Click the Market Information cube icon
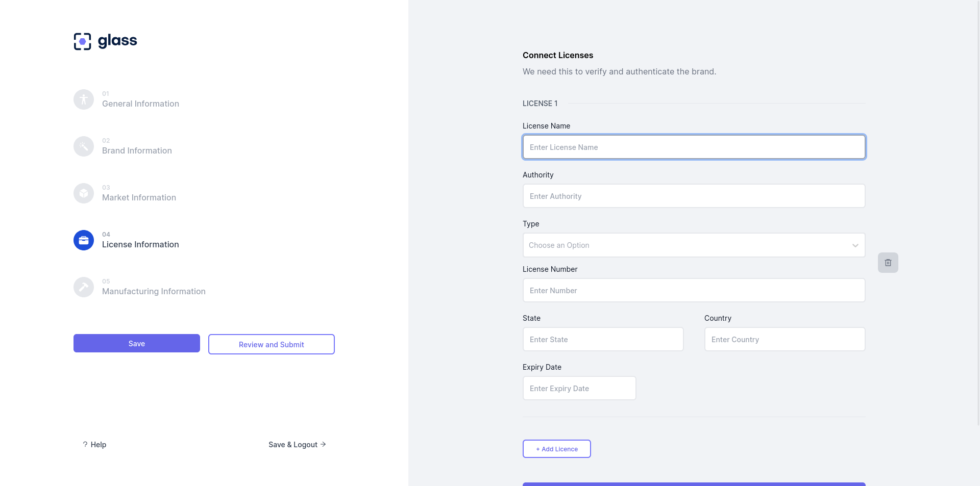Screen dimensions: 980x486 [84, 193]
